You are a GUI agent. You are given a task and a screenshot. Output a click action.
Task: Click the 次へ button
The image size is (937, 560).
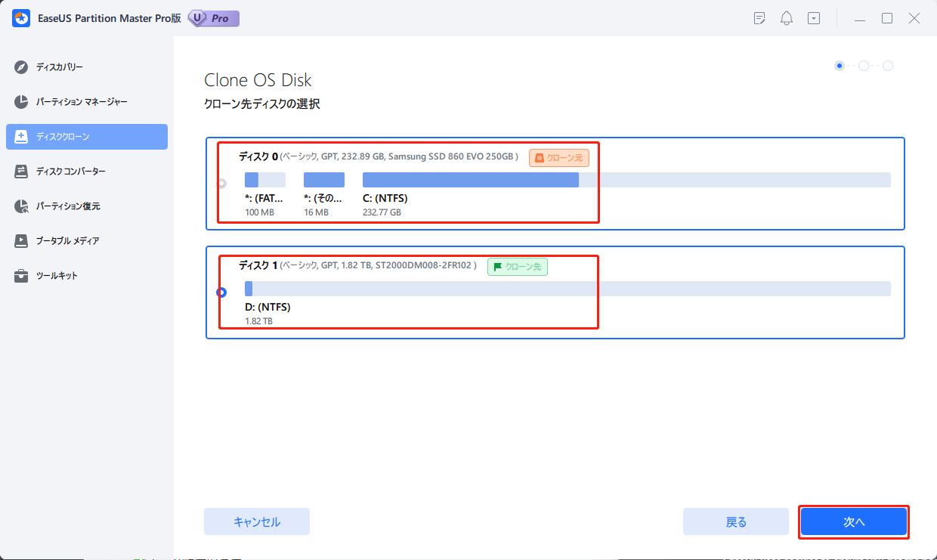tap(853, 521)
